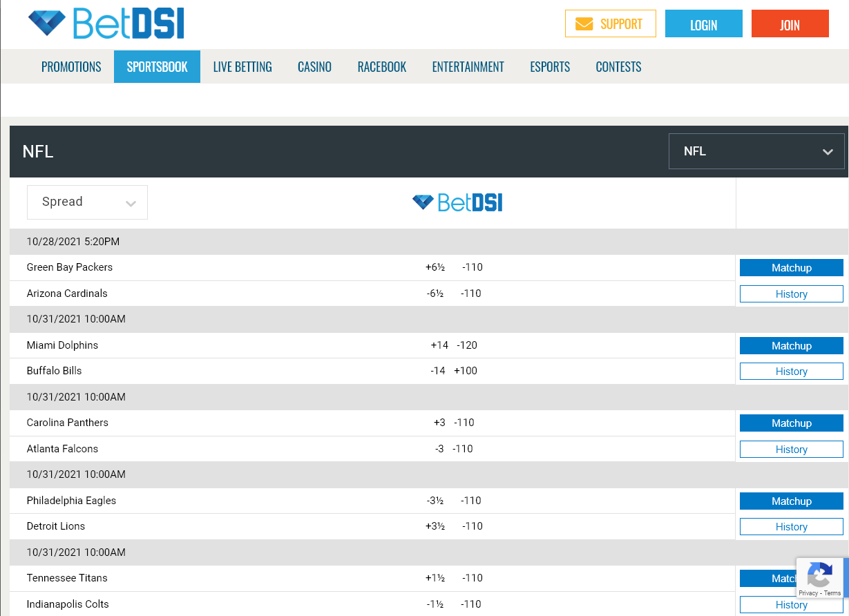Viewport: 849px width, 616px height.
Task: Open Matchup for Eagles vs Lions
Action: tap(791, 501)
